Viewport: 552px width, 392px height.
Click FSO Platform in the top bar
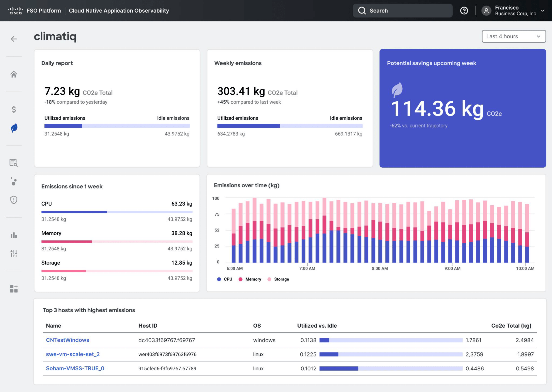coord(44,11)
